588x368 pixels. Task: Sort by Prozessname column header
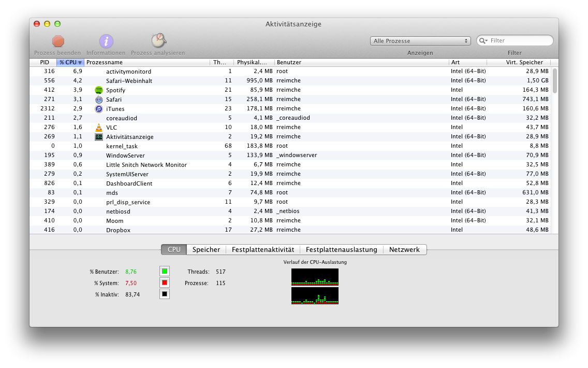tap(146, 62)
